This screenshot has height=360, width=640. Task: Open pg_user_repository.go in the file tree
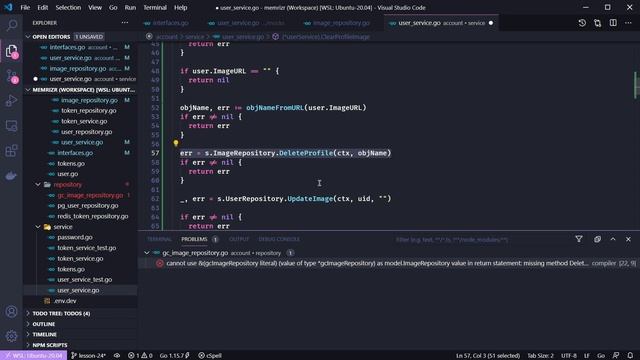[88, 206]
